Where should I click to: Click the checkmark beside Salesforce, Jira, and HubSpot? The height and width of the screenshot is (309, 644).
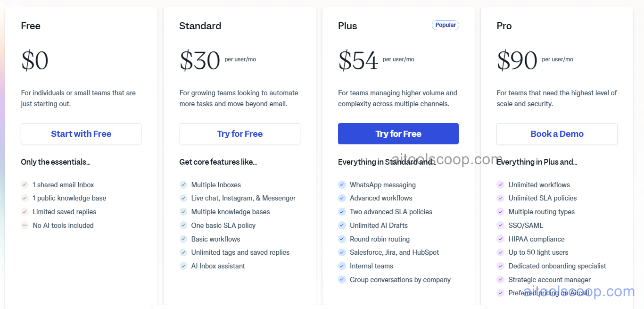(342, 252)
